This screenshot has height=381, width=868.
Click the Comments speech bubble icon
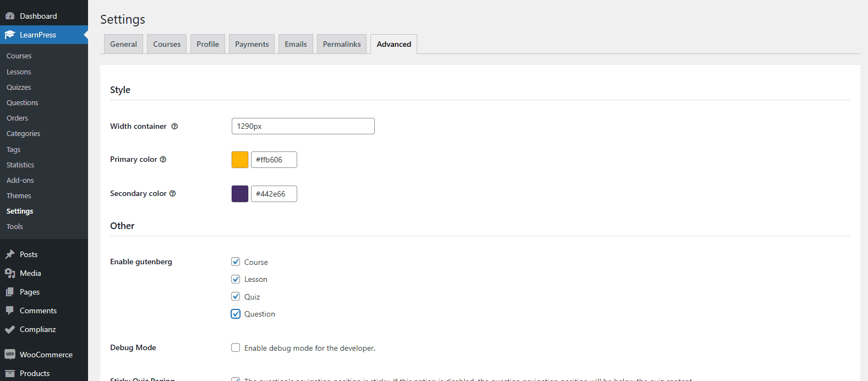coord(10,311)
